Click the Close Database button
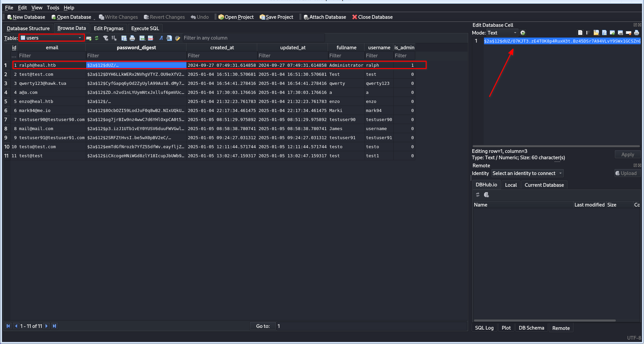The height and width of the screenshot is (344, 644). (372, 17)
